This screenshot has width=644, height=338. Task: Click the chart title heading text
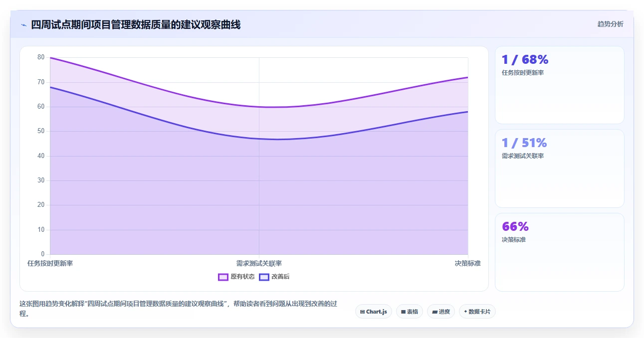136,25
